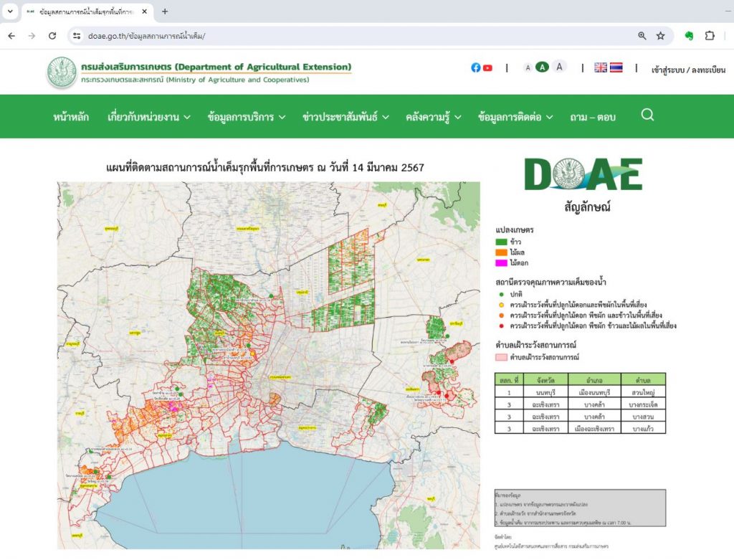Select the small font size A option
734x560 pixels.
528,67
